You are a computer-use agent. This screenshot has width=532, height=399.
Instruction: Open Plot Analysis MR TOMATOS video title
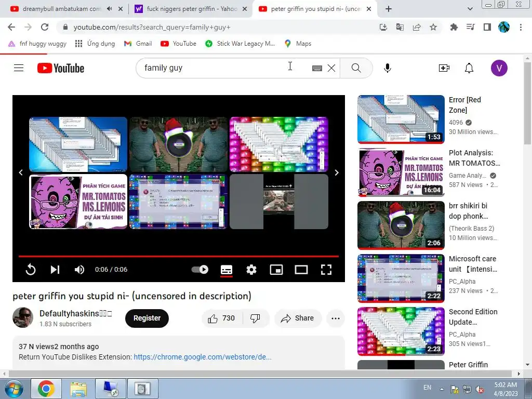[x=474, y=158]
